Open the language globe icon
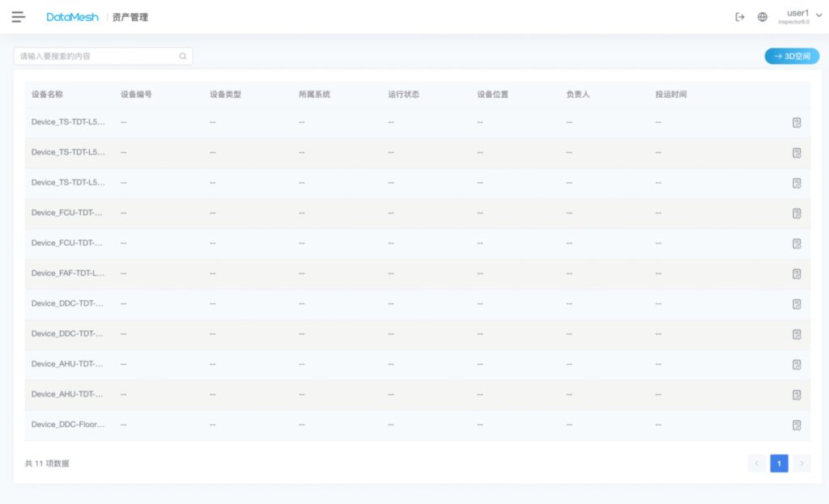The width and height of the screenshot is (829, 504). (x=762, y=17)
